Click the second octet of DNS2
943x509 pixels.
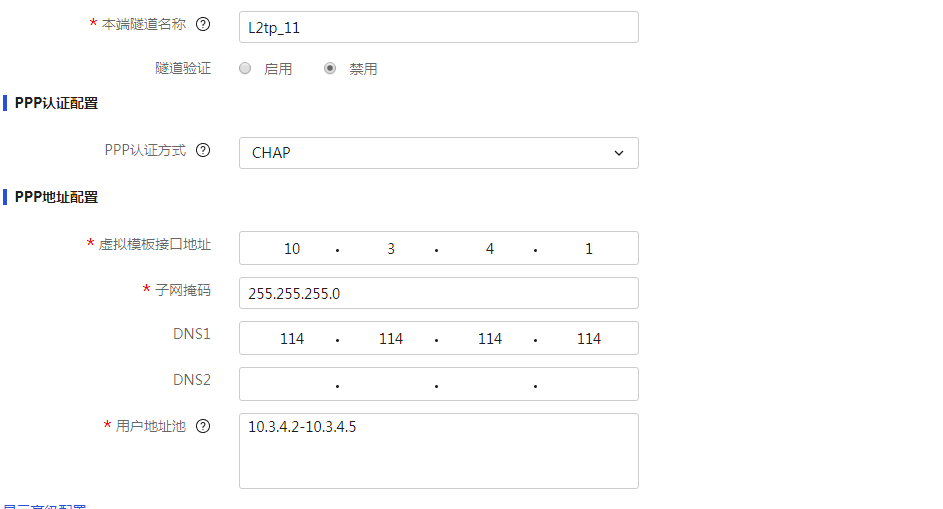click(x=390, y=384)
